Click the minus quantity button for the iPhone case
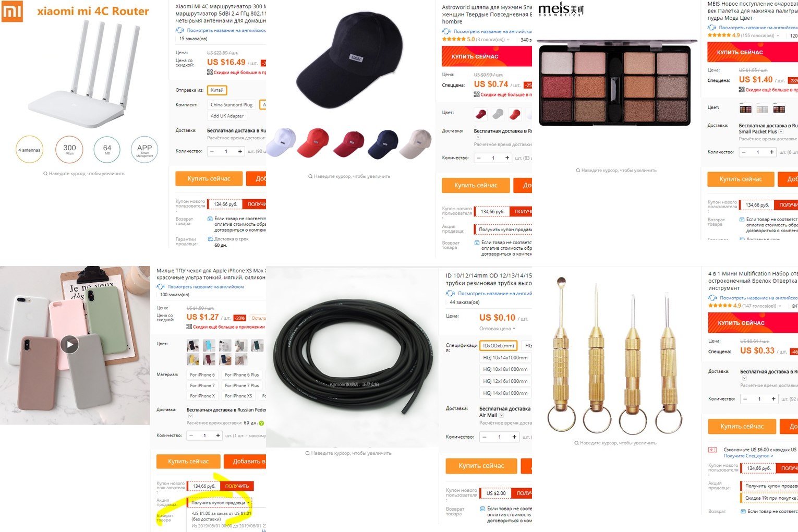Screen dimensions: 798x532 coord(191,435)
